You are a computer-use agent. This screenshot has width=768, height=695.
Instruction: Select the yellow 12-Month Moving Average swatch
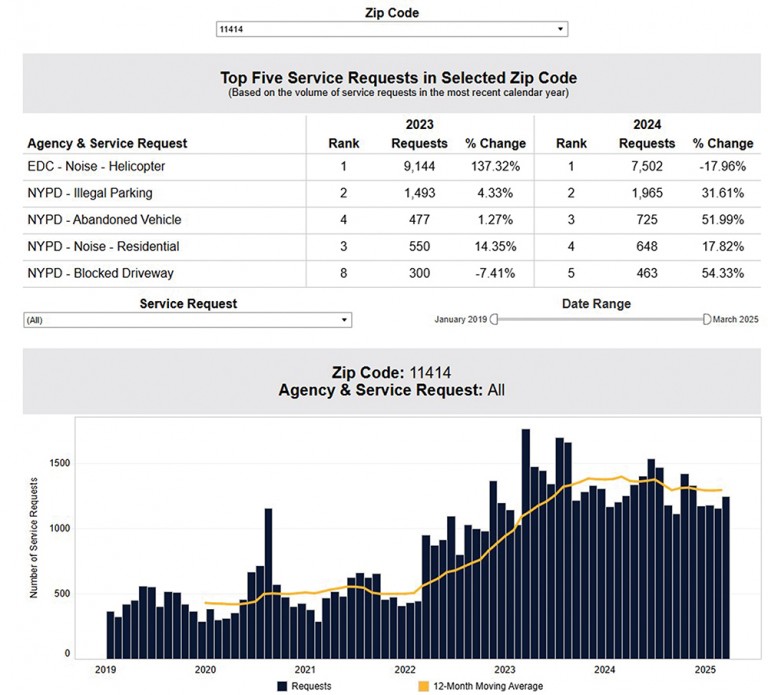(x=425, y=686)
